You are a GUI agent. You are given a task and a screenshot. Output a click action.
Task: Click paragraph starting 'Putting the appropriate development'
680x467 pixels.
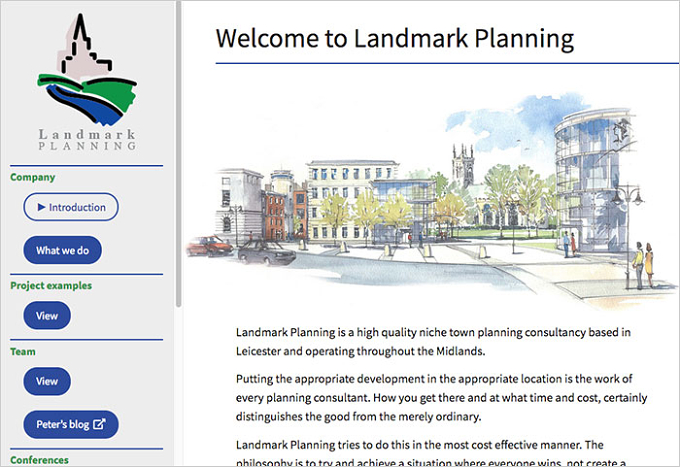[441, 398]
